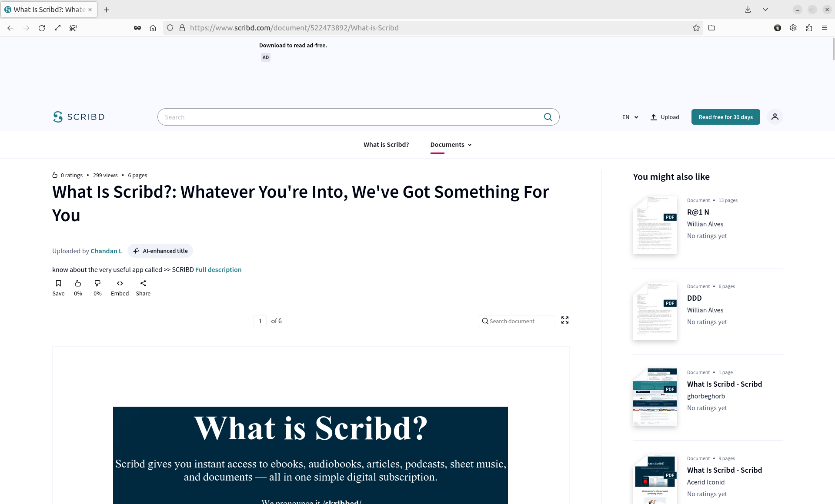Screen dimensions: 835x504
Task: Open the browser extensions puzzle icon
Action: 809,28
